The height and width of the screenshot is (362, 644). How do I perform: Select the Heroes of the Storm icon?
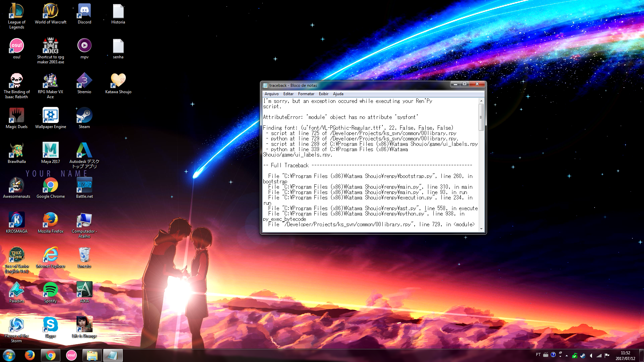tap(16, 329)
